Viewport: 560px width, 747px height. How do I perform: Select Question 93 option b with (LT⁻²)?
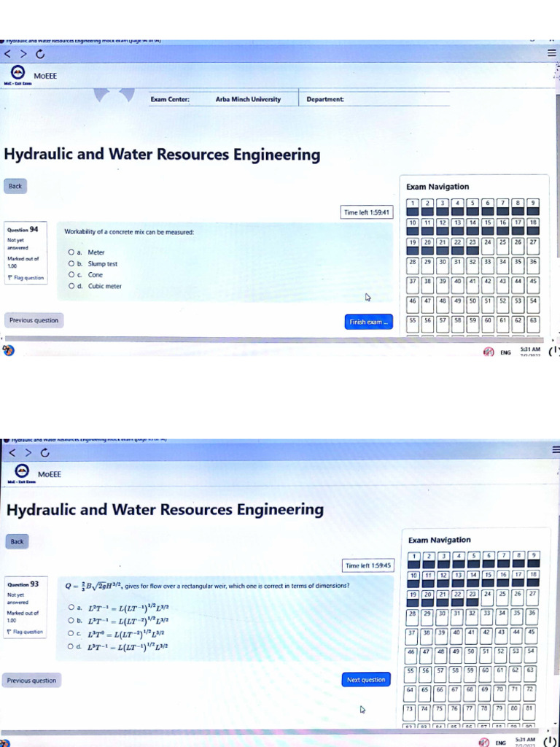click(x=72, y=622)
